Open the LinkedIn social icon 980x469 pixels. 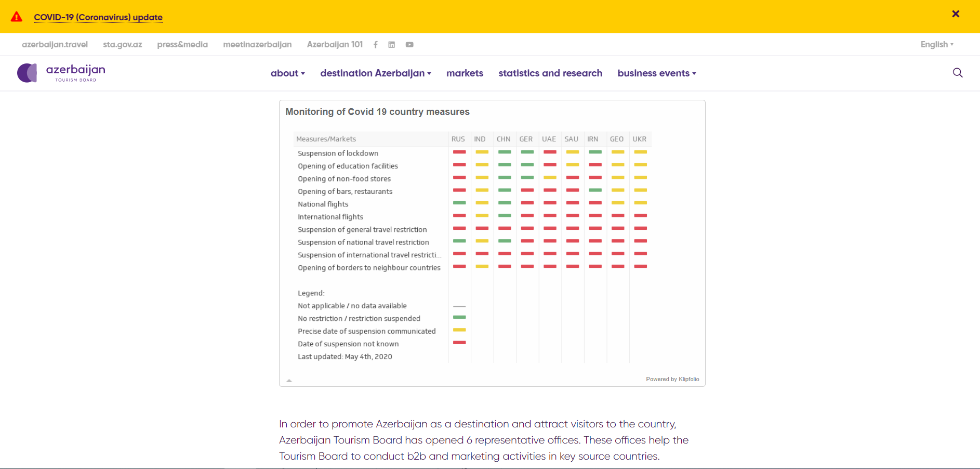392,45
